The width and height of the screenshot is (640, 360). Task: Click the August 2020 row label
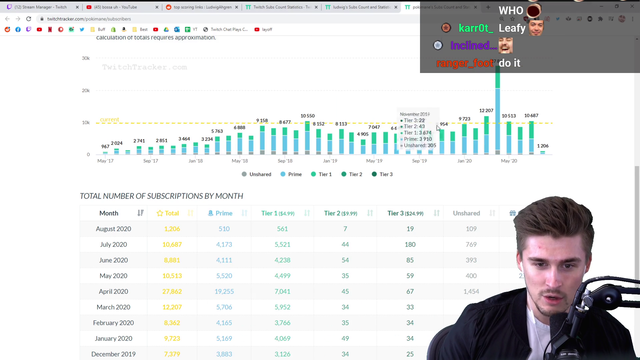pyautogui.click(x=113, y=229)
